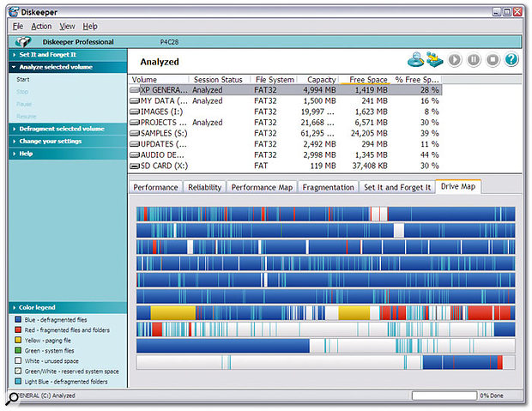Switch to the Performance Map tab
The height and width of the screenshot is (411, 532).
[262, 187]
